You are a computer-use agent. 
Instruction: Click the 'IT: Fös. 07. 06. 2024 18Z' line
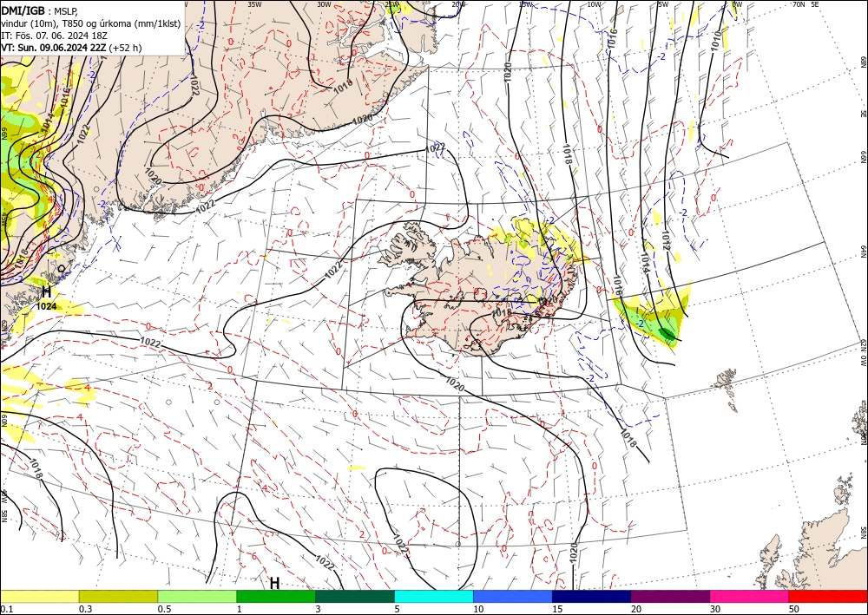click(x=54, y=35)
